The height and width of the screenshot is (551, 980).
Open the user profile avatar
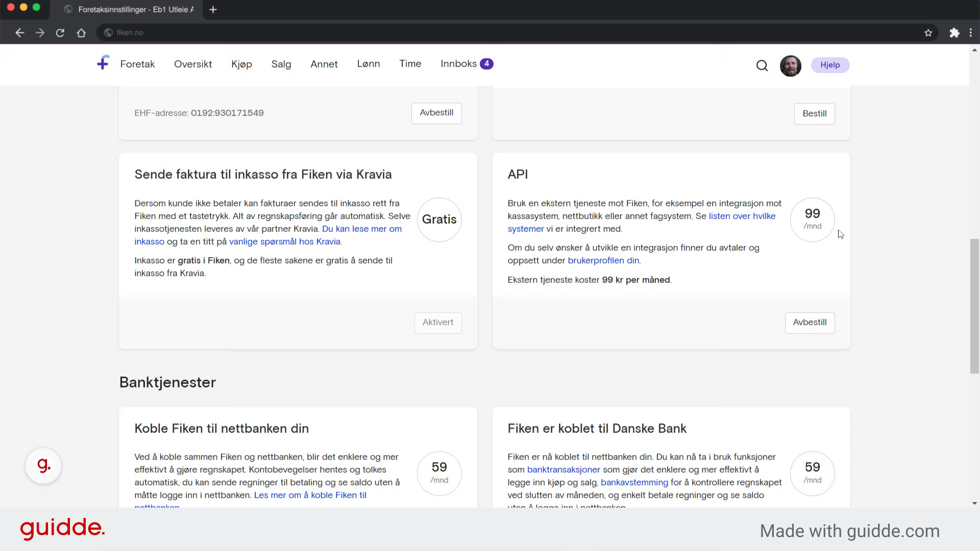[x=791, y=66]
